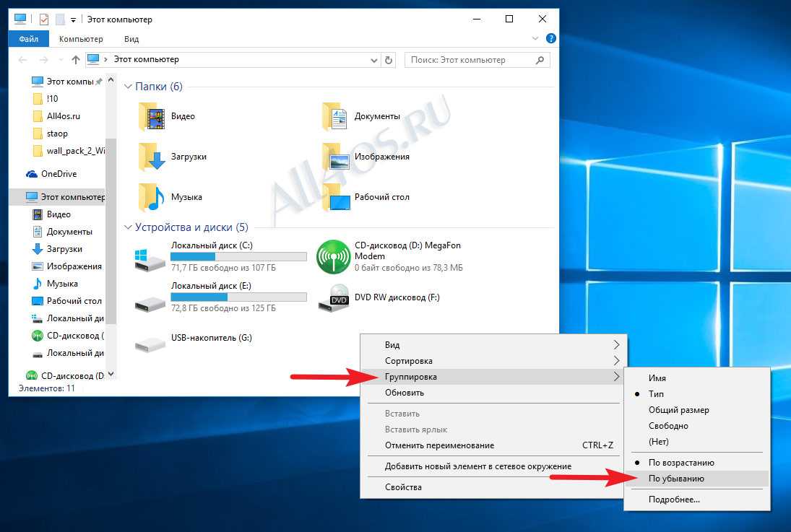Screen dimensions: 791x532
Task: Select the DVD RW дисковод (F:) icon
Action: 333,298
